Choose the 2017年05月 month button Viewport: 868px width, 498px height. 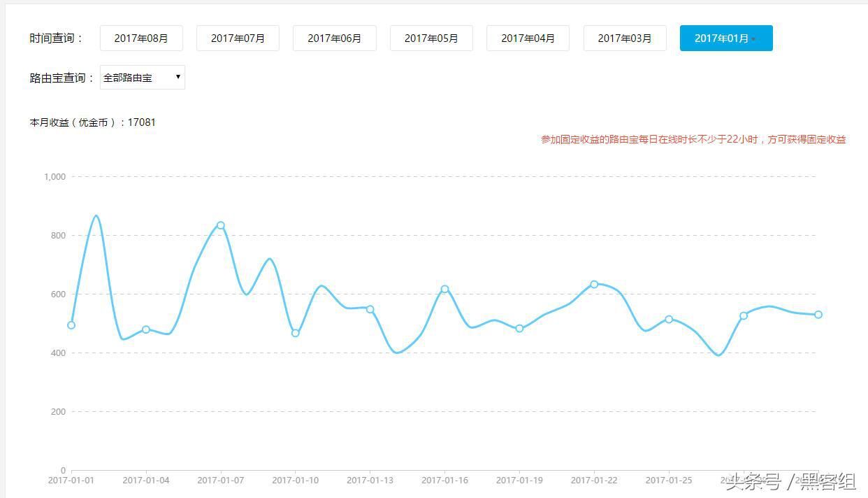click(431, 38)
